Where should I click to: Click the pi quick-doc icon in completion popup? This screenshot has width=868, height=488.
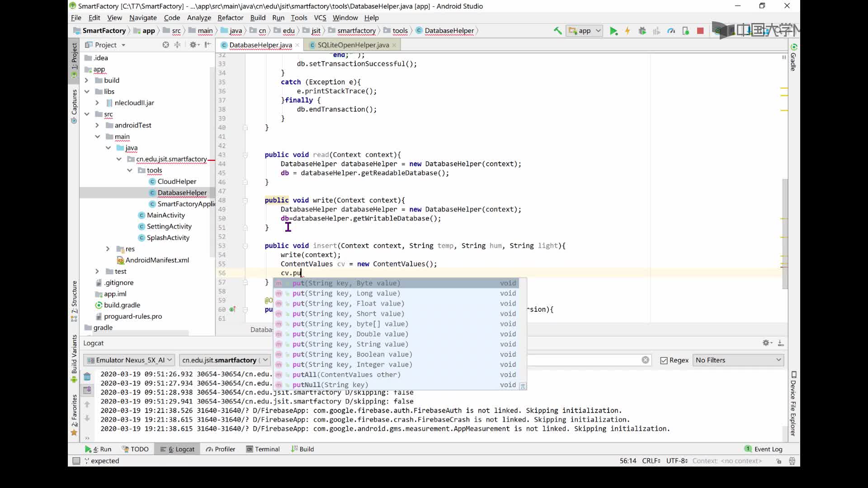(x=523, y=386)
